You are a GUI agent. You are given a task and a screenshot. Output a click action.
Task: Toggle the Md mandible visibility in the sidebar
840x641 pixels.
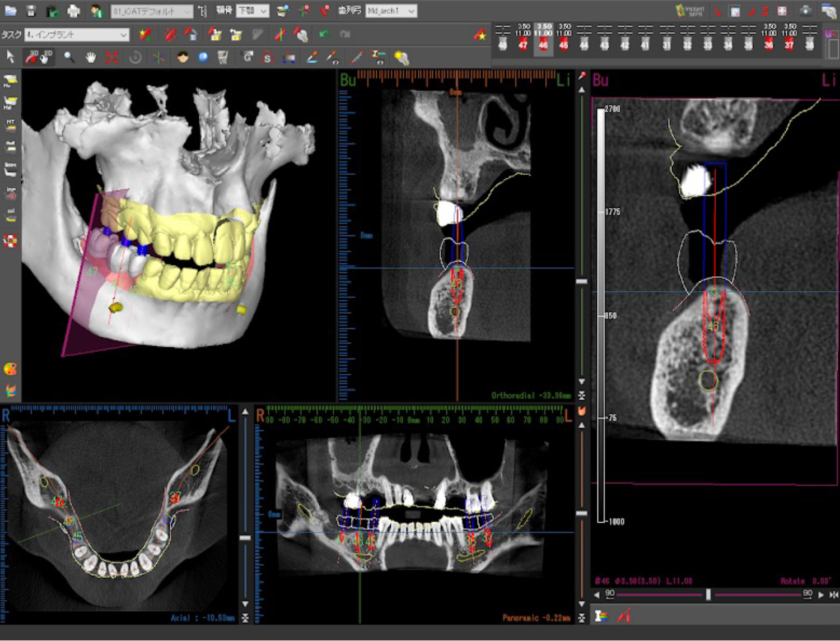[10, 103]
